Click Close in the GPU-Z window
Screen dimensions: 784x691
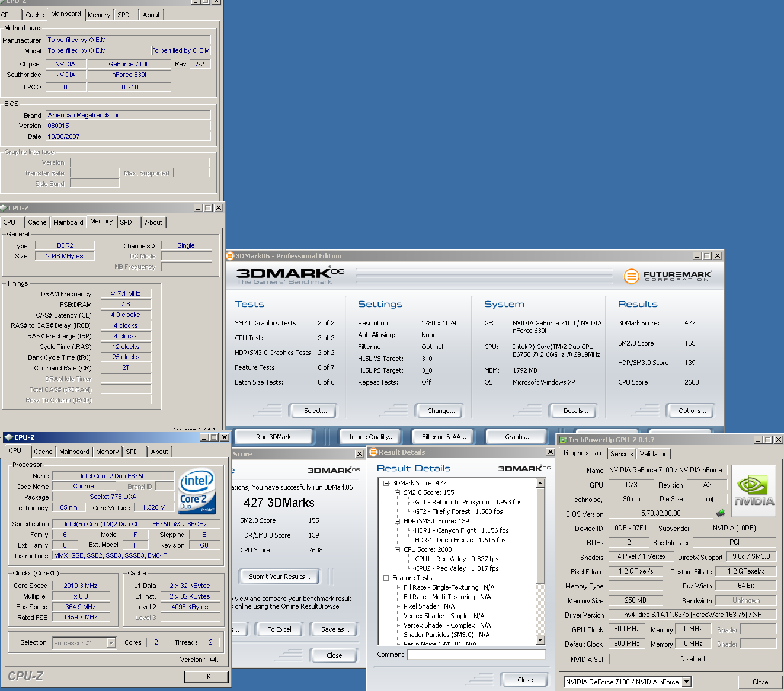pos(760,682)
